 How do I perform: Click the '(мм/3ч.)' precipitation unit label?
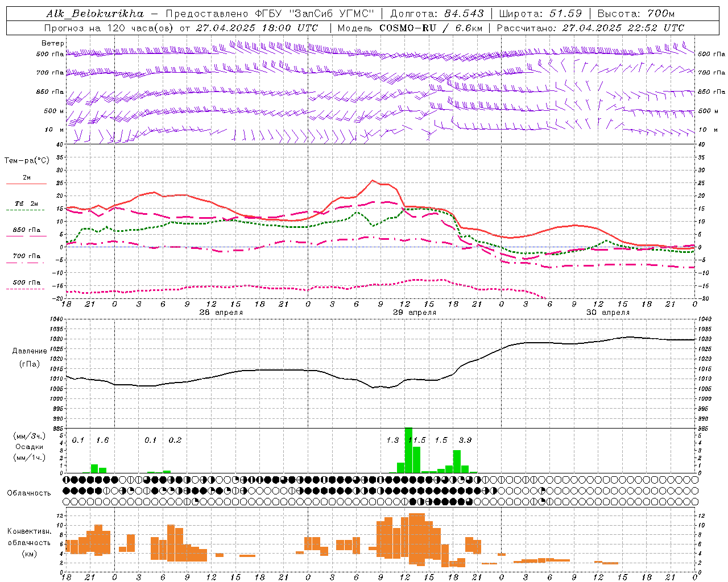coord(30,436)
